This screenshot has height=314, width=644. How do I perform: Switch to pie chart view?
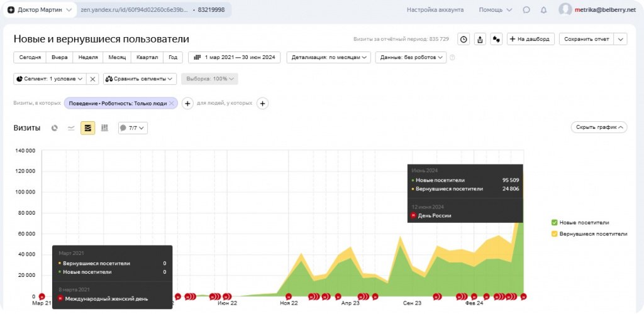(55, 128)
